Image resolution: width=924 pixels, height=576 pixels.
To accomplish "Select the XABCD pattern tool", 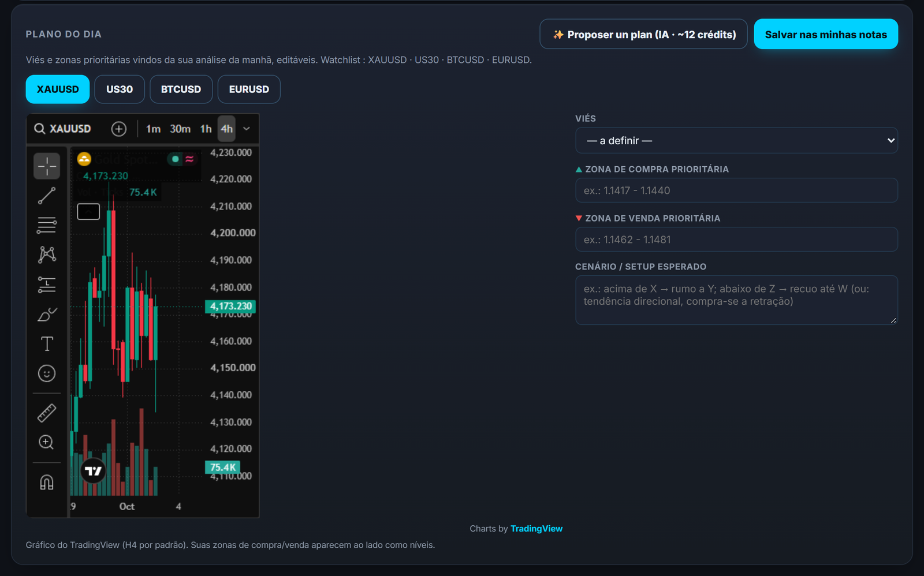I will click(47, 255).
